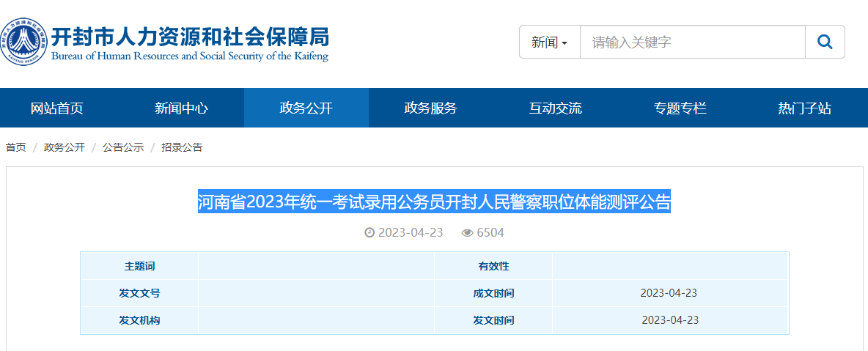Screen dimensions: 868x351
Task: Click the 政务公开 breadcrumb link
Action: pos(65,147)
